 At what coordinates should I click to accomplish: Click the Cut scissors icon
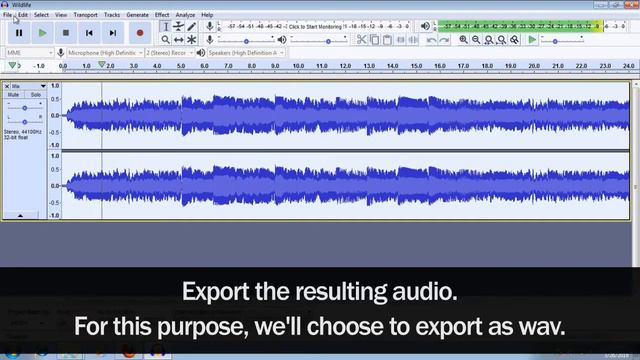(x=361, y=40)
